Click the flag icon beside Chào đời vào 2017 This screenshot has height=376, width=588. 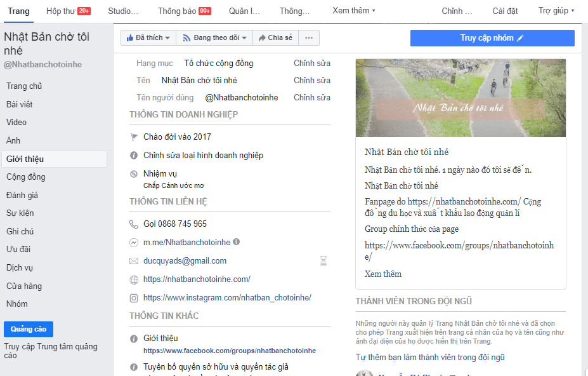tap(134, 137)
